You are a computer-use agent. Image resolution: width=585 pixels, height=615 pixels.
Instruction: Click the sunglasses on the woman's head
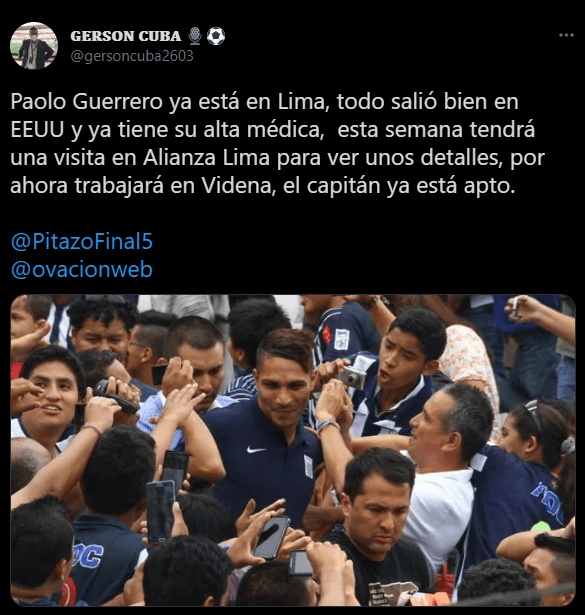coord(532,416)
